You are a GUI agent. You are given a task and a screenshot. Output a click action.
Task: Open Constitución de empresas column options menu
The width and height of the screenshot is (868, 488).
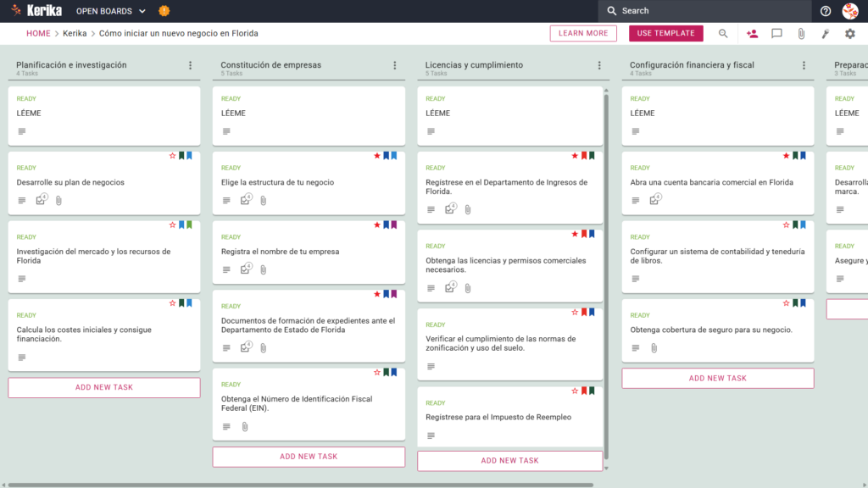395,65
